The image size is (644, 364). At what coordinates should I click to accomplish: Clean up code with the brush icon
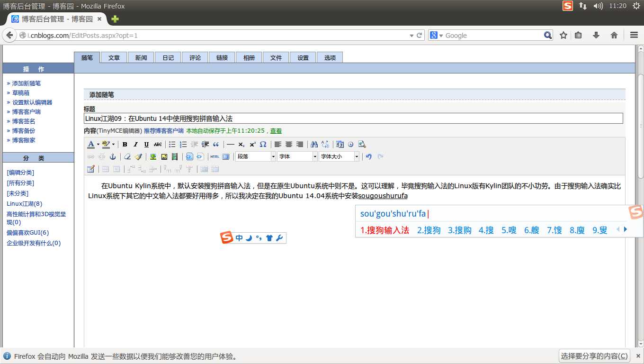pos(138,156)
